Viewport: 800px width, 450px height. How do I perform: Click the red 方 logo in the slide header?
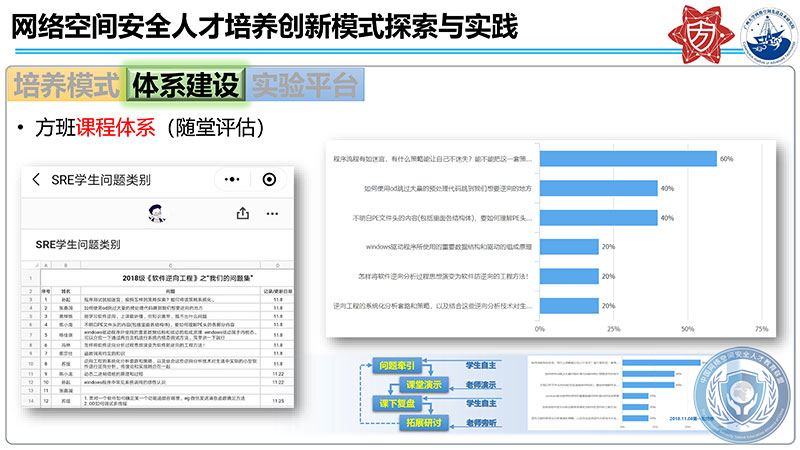pos(701,34)
